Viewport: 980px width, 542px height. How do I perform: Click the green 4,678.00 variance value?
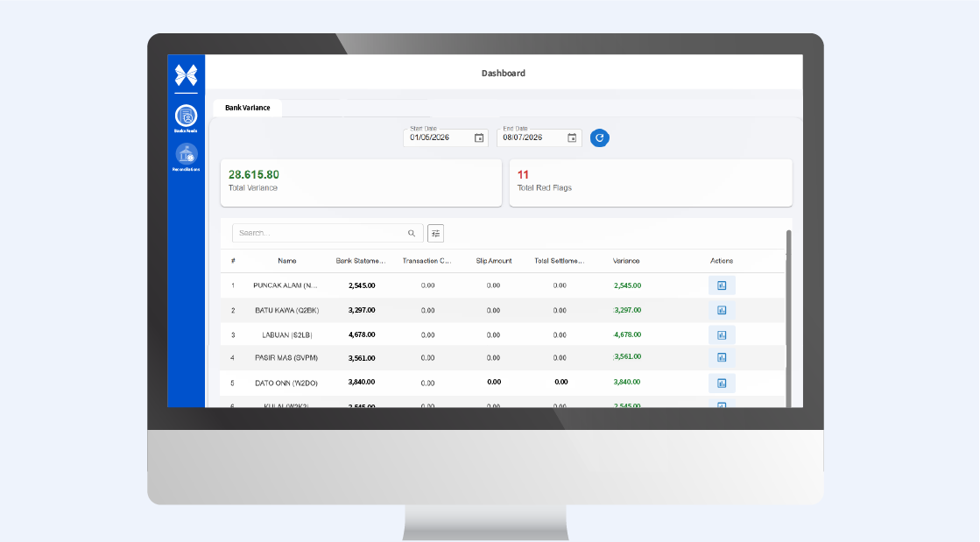tap(628, 334)
